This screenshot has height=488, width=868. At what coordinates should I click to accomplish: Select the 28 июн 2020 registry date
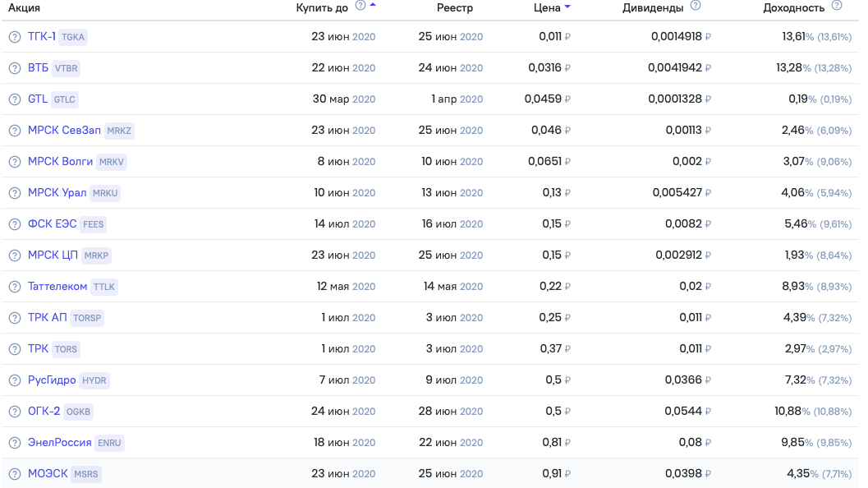tap(451, 411)
